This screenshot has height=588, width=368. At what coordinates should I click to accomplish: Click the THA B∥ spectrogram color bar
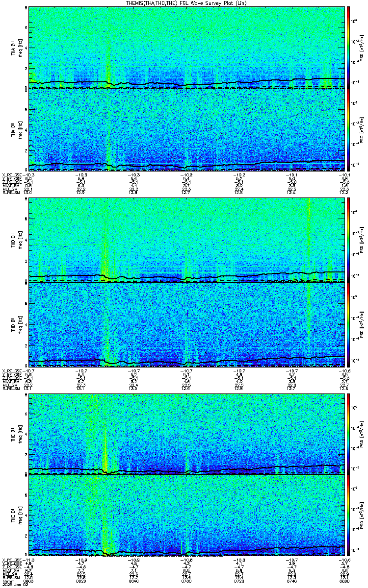[x=348, y=130]
